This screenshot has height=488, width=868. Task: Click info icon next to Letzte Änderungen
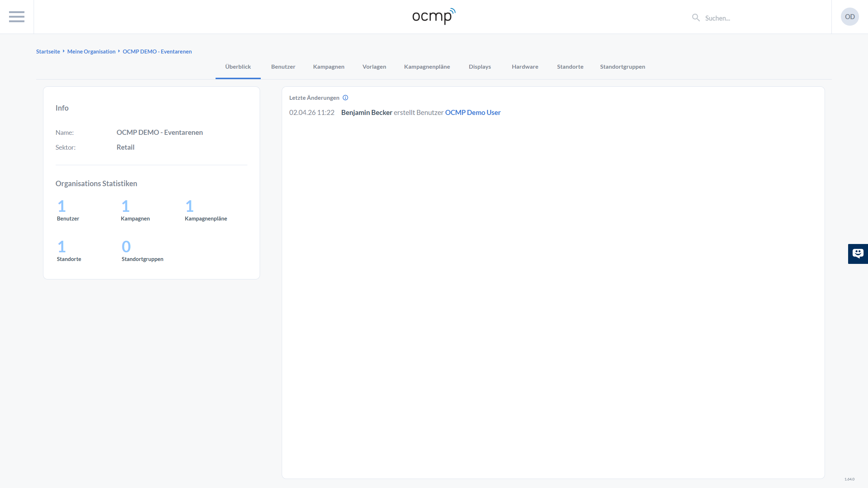[345, 98]
